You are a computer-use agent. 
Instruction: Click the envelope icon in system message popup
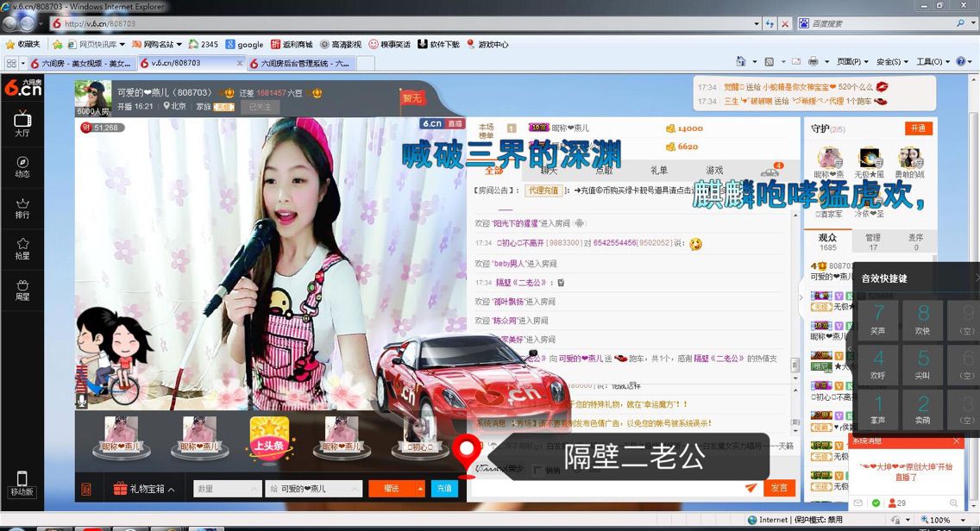858,503
